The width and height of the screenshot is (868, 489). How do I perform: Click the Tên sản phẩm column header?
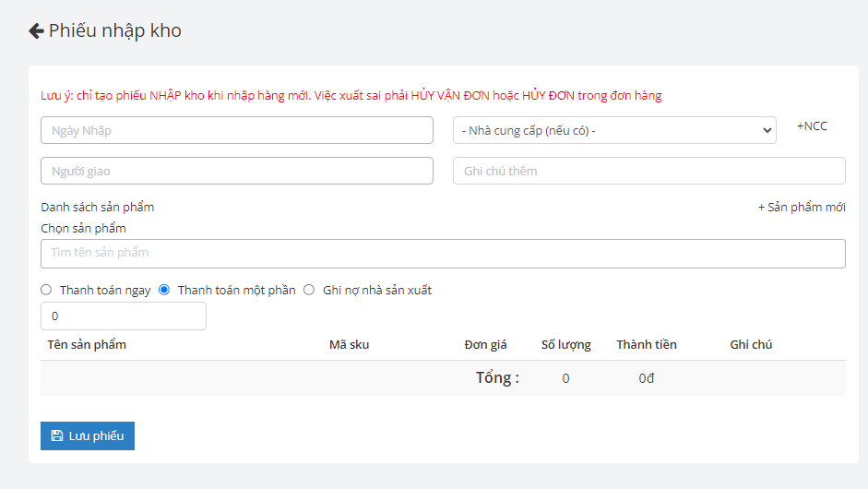click(87, 344)
